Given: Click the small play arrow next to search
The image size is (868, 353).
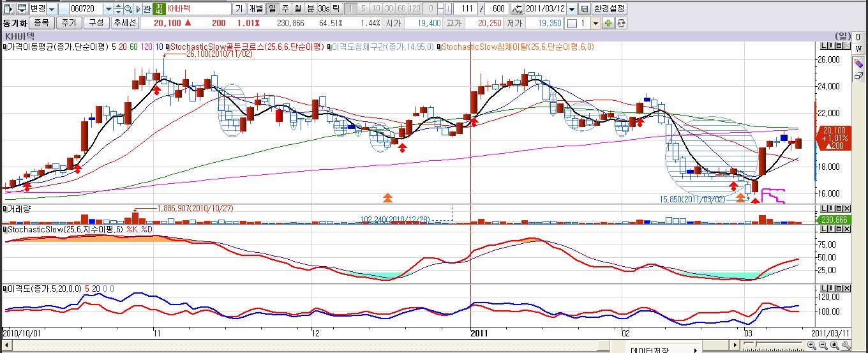Looking at the screenshot, I should [x=138, y=9].
